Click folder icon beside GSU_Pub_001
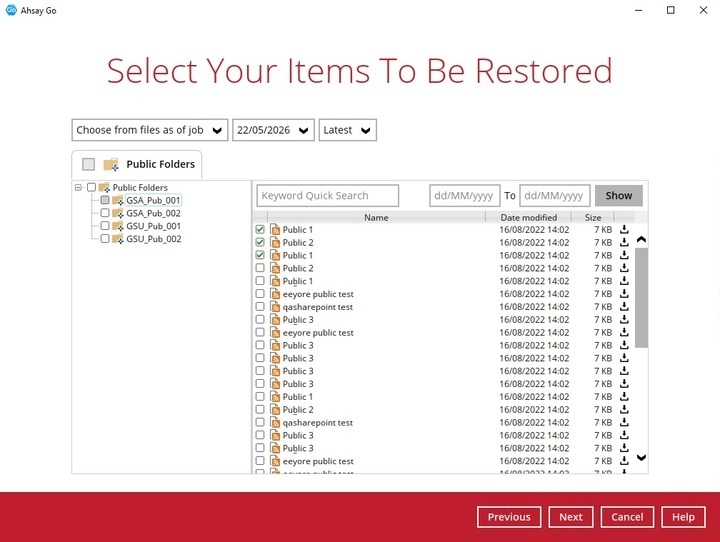 pos(118,226)
